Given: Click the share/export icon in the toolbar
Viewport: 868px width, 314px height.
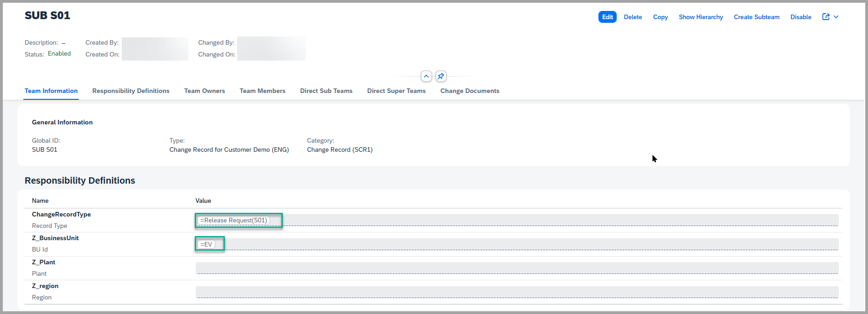Looking at the screenshot, I should click(x=826, y=17).
